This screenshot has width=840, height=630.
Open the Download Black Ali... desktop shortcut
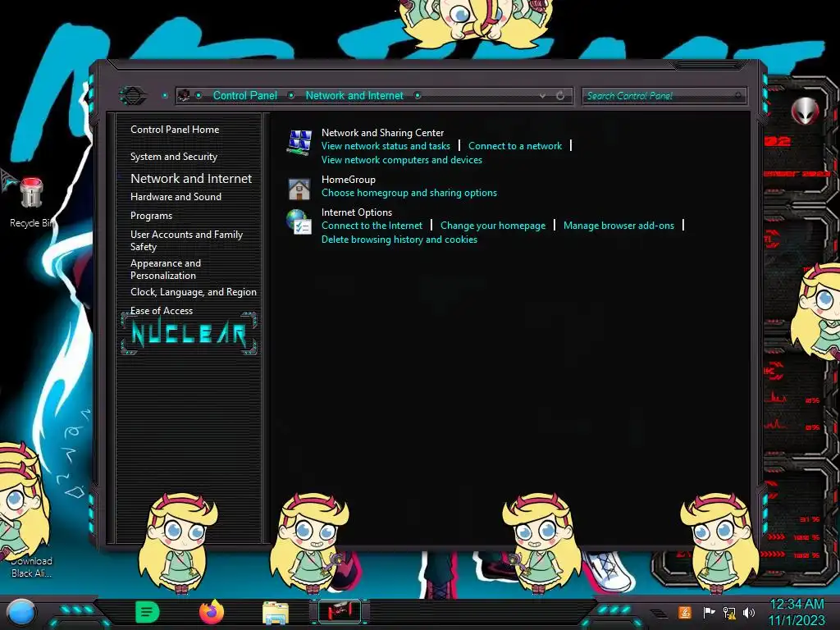pyautogui.click(x=31, y=567)
